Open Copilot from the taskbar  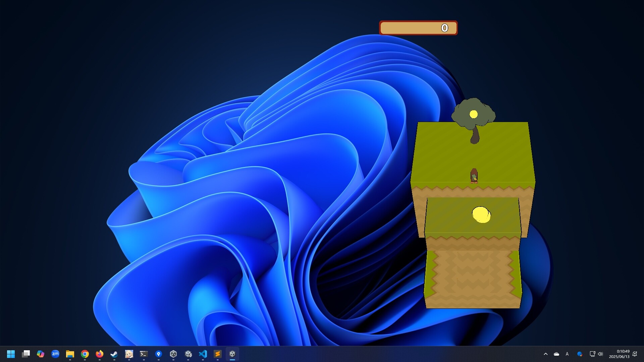tap(40, 354)
